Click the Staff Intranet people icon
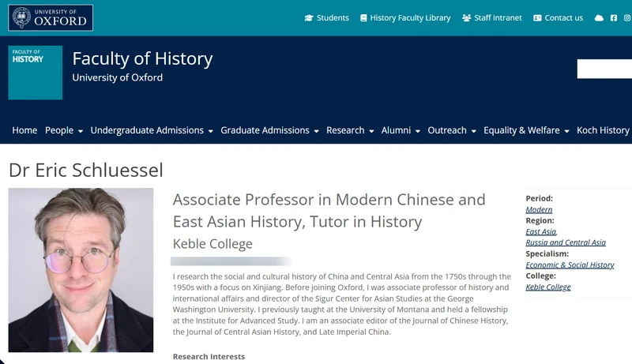Image resolution: width=632 pixels, height=364 pixels. pyautogui.click(x=466, y=17)
